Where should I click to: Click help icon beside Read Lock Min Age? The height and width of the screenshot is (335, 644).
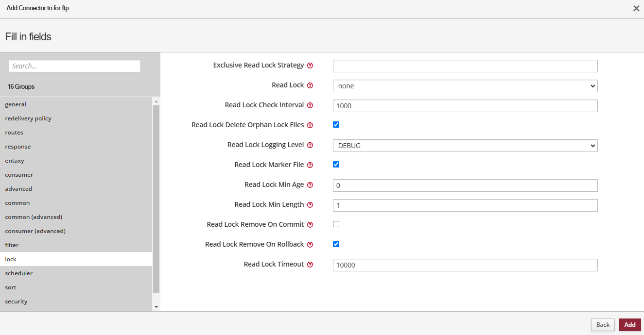coord(310,185)
